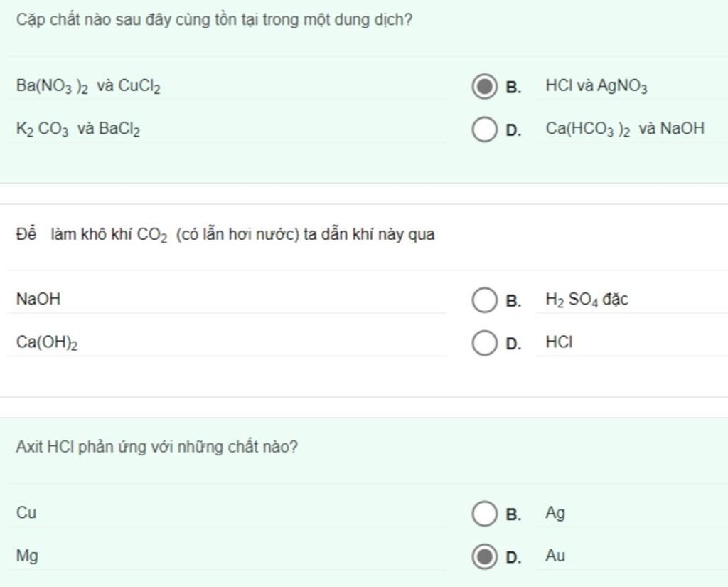This screenshot has width=728, height=587.
Task: Select radio button B for HCl và AgNO3
Action: click(x=484, y=87)
